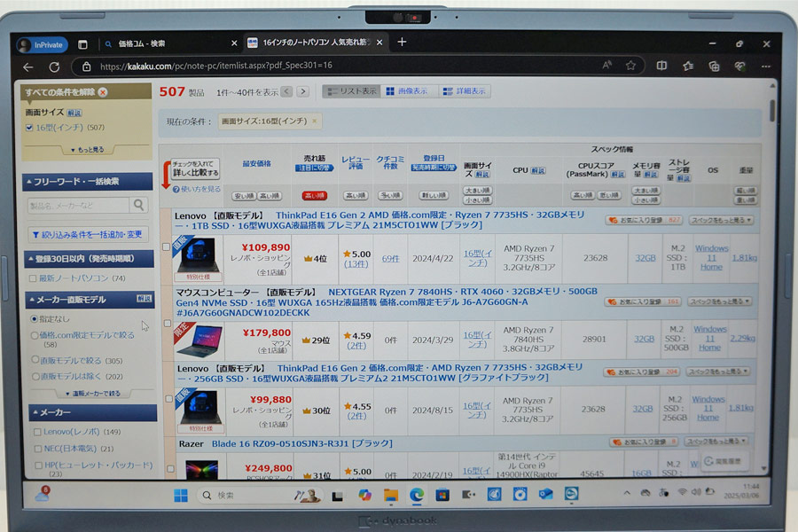798x532 pixels.
Task: Open the NEXTGEAR laptop thumbnail image
Action: 199,341
